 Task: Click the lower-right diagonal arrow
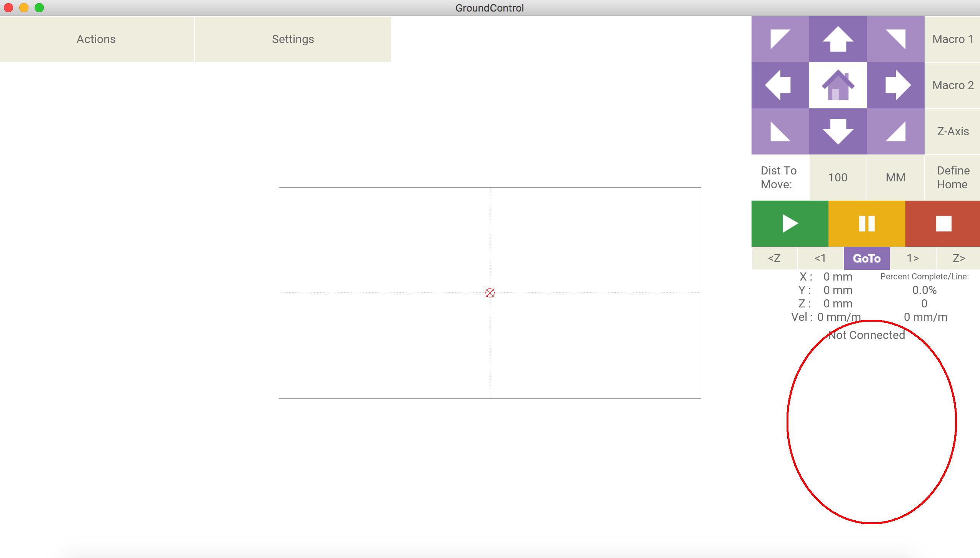coord(895,131)
